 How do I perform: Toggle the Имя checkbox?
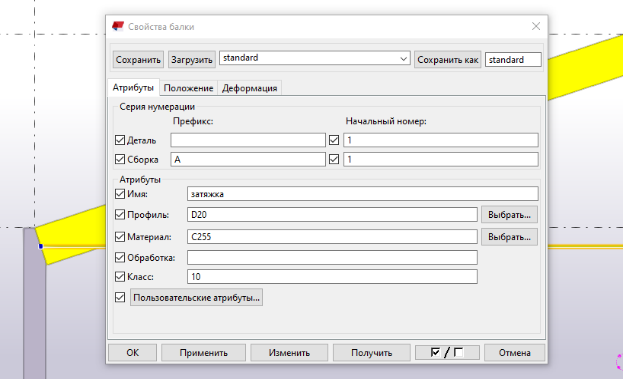tap(120, 194)
